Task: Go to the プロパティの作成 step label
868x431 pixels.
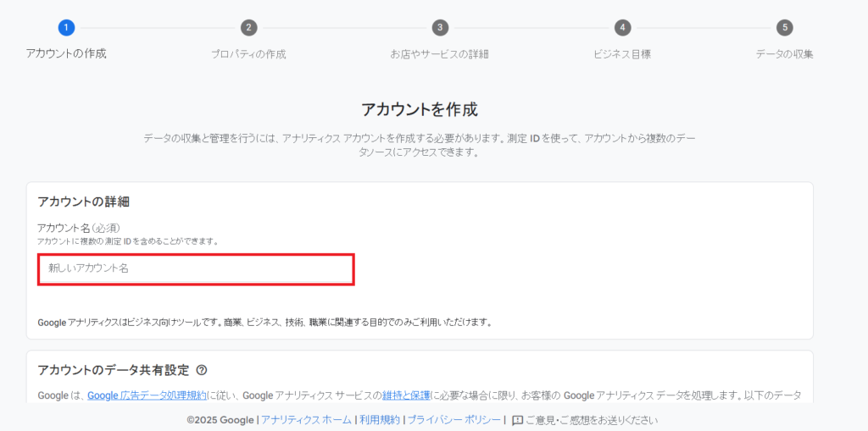Action: pyautogui.click(x=248, y=54)
